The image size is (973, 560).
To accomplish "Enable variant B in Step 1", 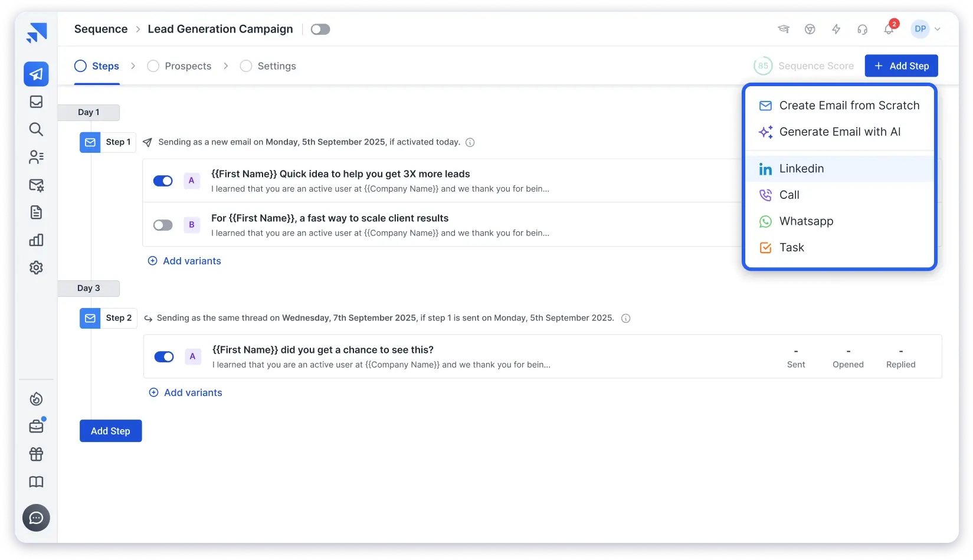I will (163, 225).
